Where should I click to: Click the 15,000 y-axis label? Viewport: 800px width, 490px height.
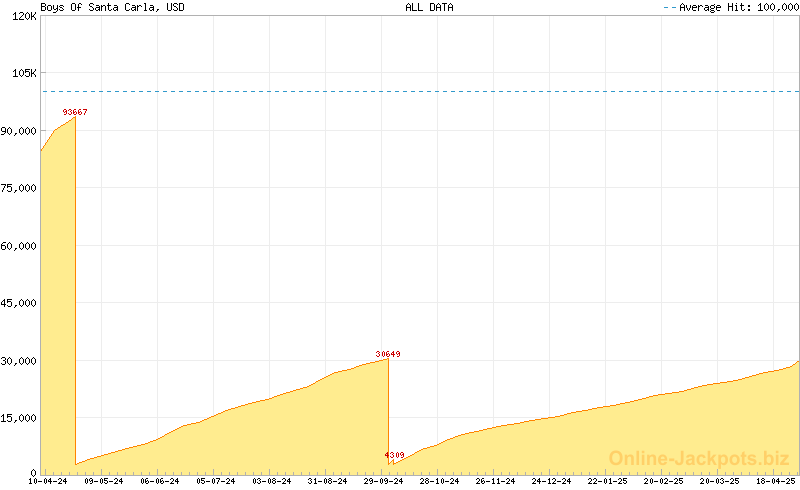click(x=19, y=418)
